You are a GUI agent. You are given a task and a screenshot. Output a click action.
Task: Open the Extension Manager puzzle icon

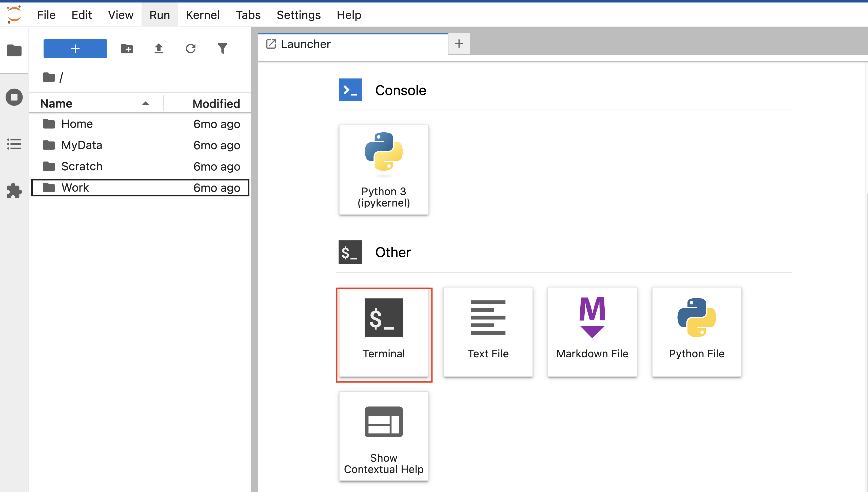pyautogui.click(x=14, y=191)
